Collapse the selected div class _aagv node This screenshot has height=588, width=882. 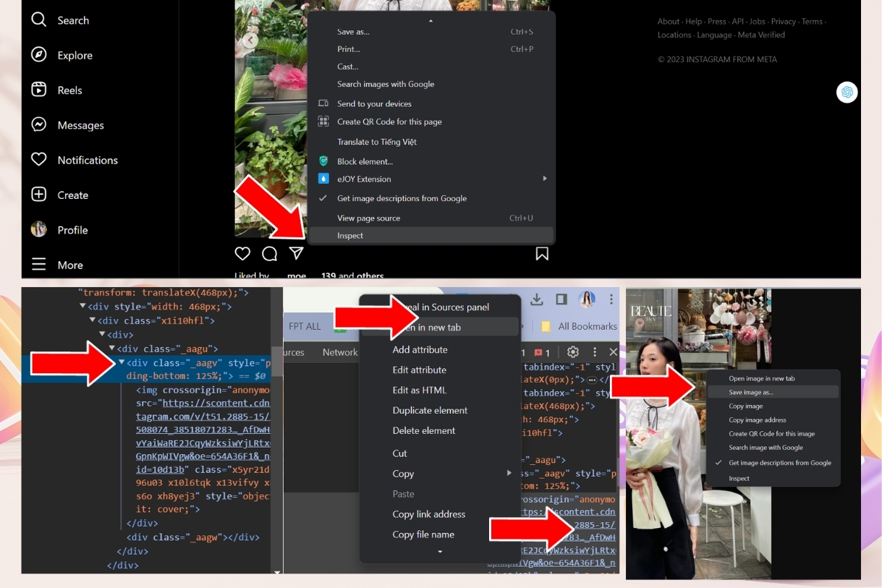[x=122, y=362]
